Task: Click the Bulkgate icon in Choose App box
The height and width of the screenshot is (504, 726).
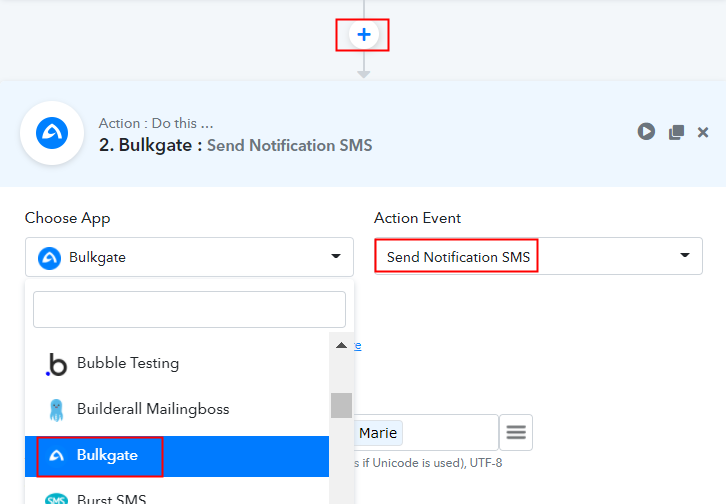Action: [x=50, y=258]
